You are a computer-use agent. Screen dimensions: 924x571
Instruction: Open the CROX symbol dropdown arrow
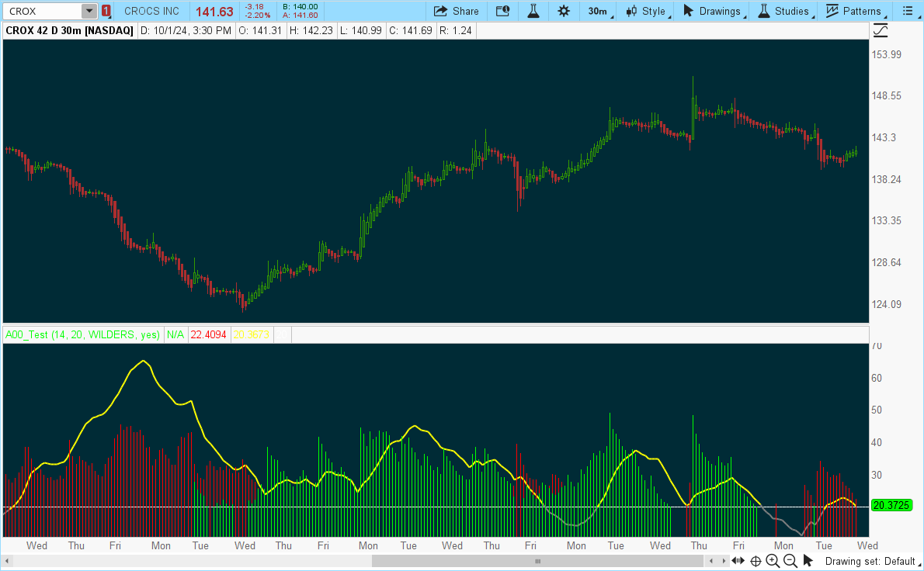click(x=89, y=11)
